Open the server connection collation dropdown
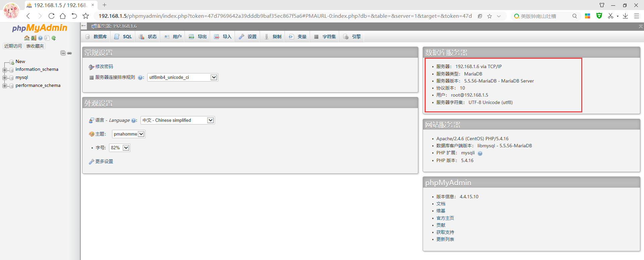644x260 pixels. tap(182, 77)
